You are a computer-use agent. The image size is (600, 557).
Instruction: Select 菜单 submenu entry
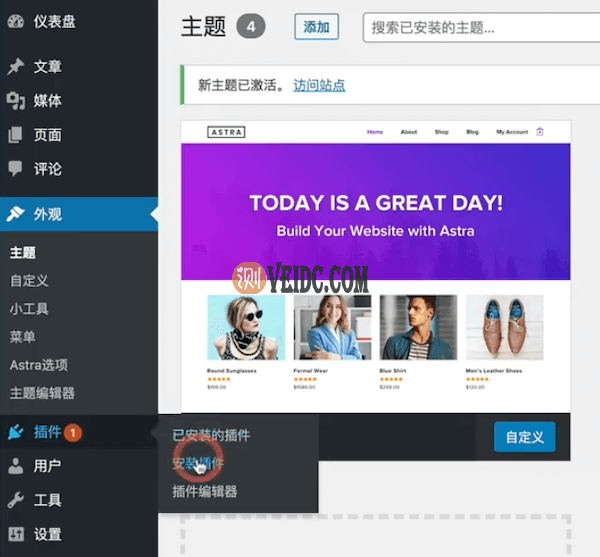click(x=23, y=337)
